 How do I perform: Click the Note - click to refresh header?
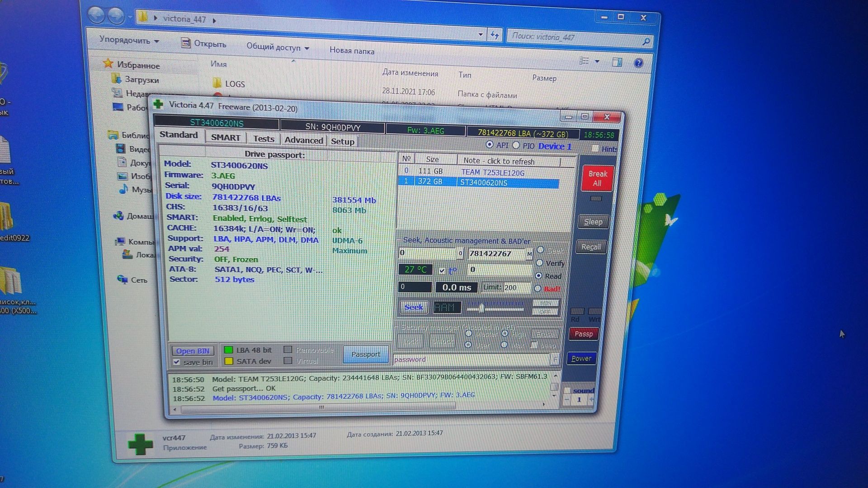pos(508,161)
